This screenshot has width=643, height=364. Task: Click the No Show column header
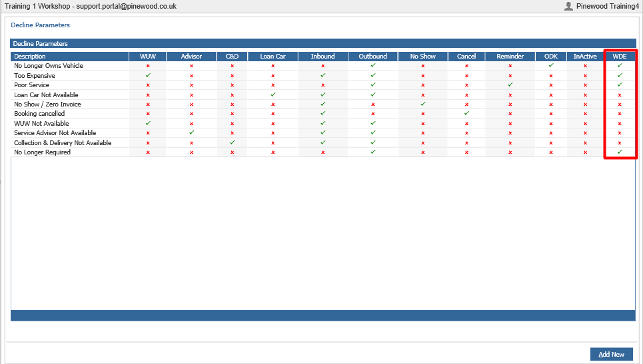click(x=423, y=57)
